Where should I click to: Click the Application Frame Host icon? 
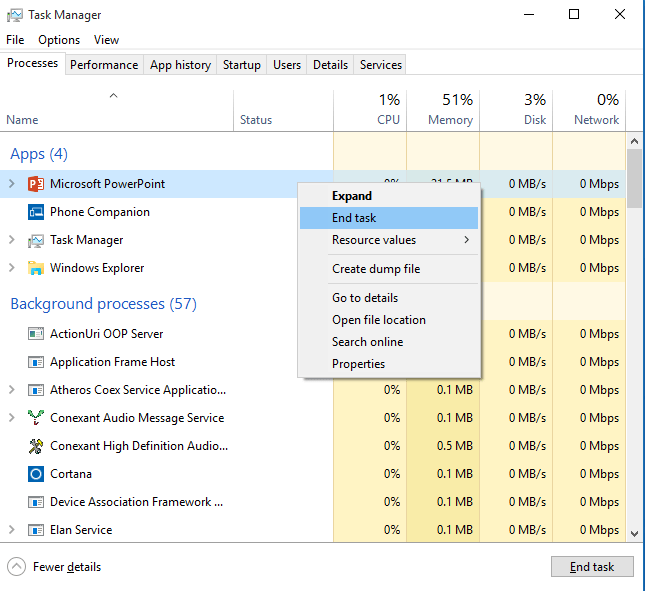pos(36,362)
